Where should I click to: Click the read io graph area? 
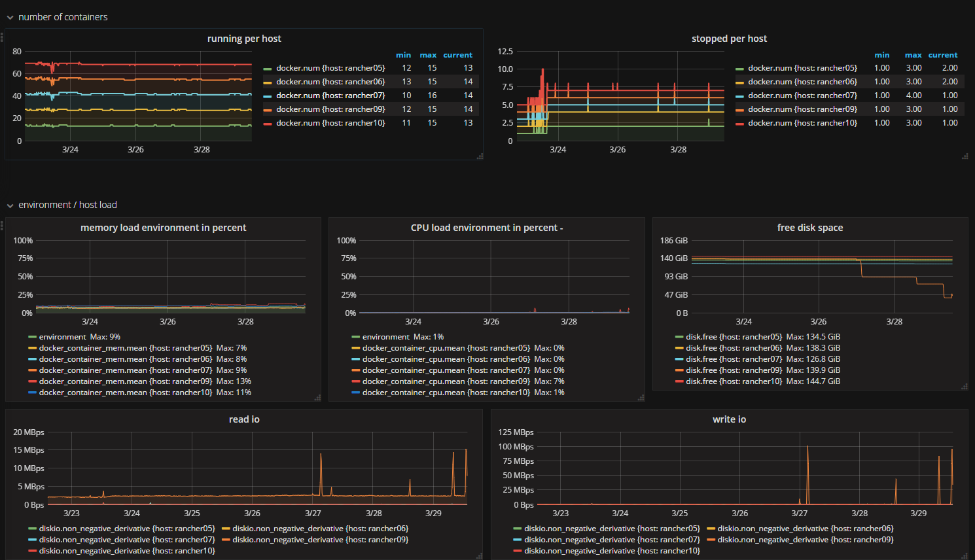[x=259, y=468]
